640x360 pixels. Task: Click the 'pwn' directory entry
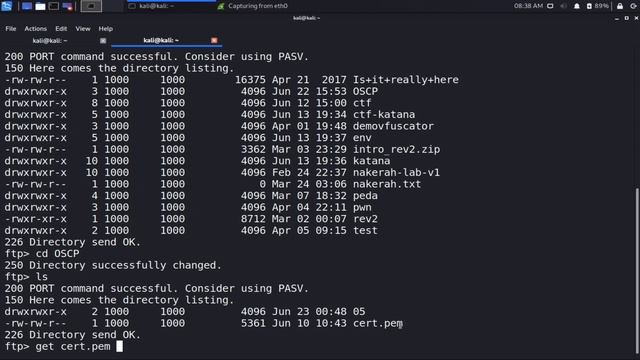(362, 207)
